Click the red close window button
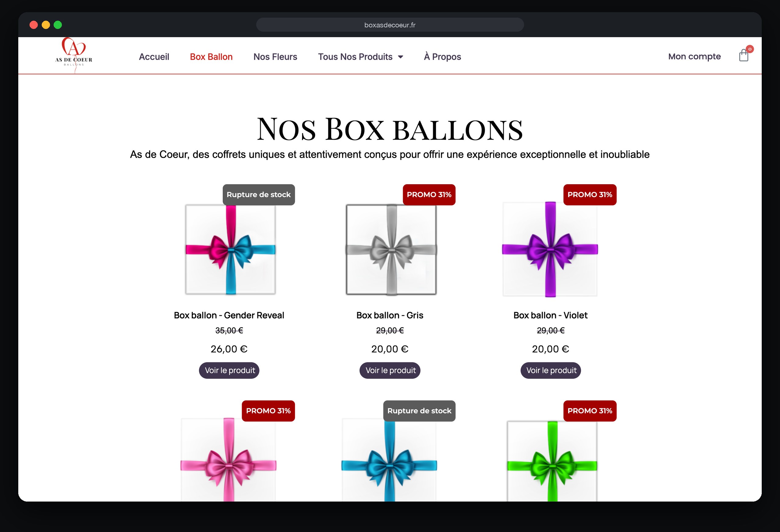Screen dimensions: 780x532 click(34, 25)
